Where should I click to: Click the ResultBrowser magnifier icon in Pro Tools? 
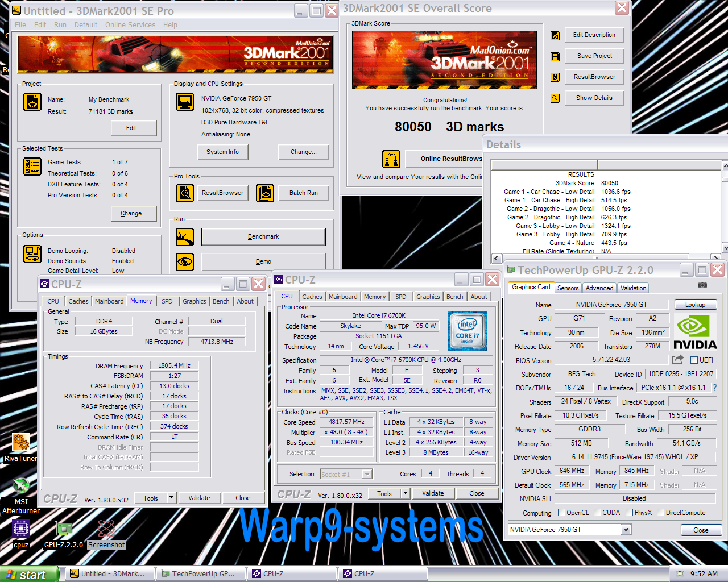click(185, 193)
